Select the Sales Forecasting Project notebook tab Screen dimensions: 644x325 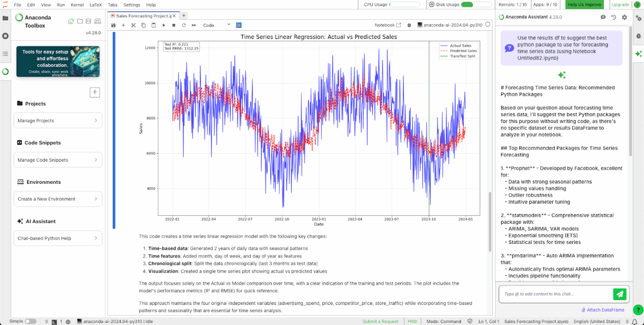[x=143, y=16]
